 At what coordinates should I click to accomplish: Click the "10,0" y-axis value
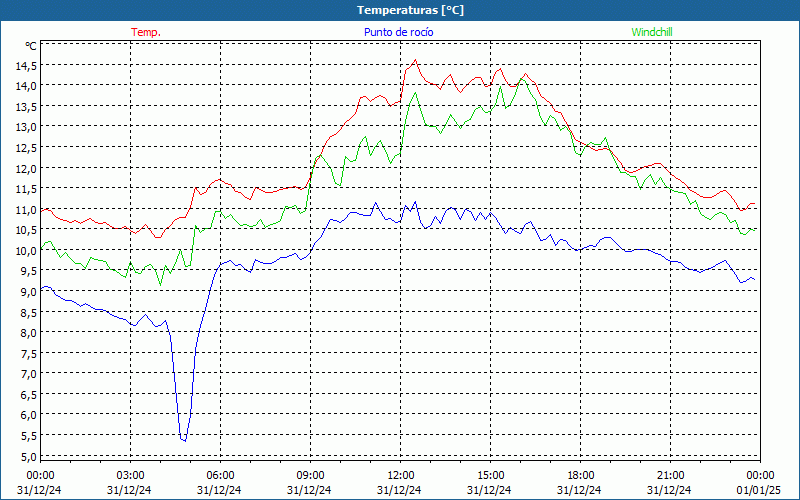coord(27,251)
